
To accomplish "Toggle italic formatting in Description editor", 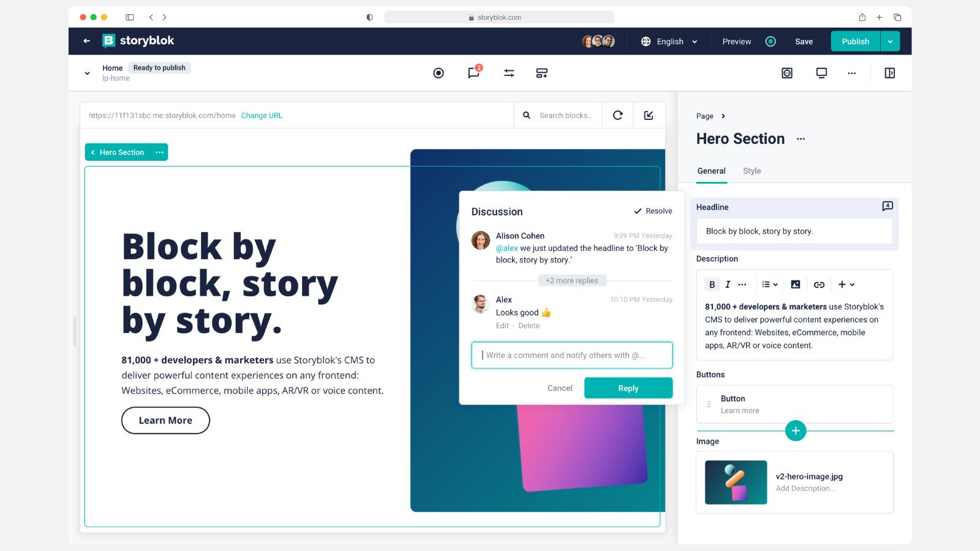I will pyautogui.click(x=728, y=285).
